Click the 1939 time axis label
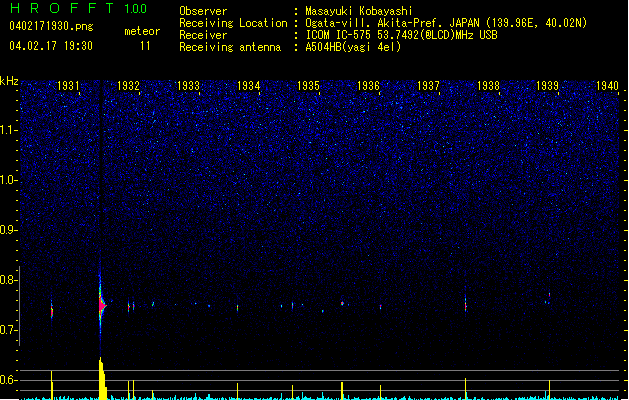This screenshot has width=629, height=400. point(548,85)
